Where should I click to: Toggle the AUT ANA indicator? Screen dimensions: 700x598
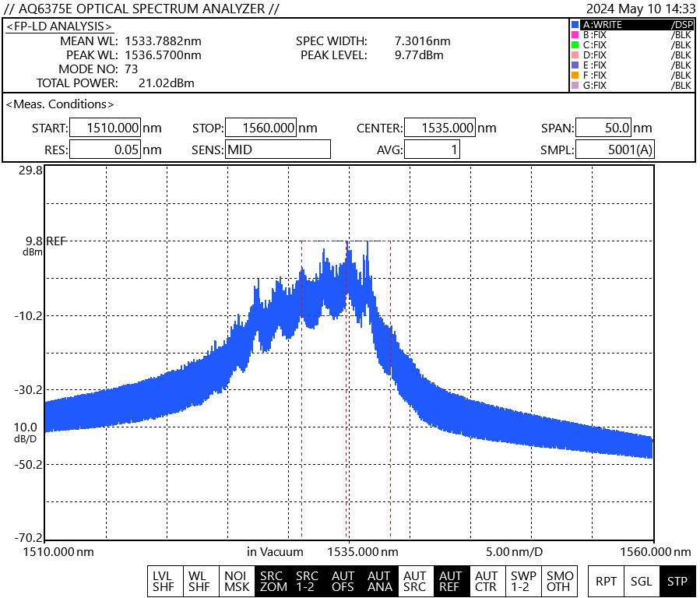pos(379,582)
